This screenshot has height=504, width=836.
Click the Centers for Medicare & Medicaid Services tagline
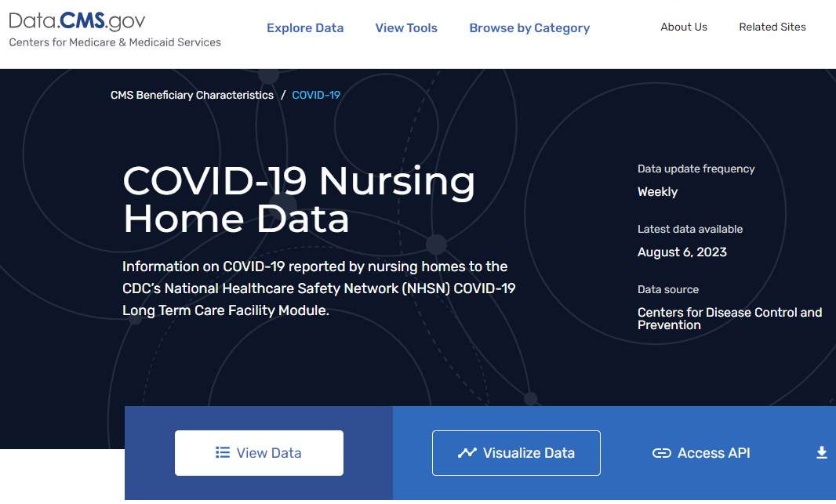pyautogui.click(x=115, y=42)
